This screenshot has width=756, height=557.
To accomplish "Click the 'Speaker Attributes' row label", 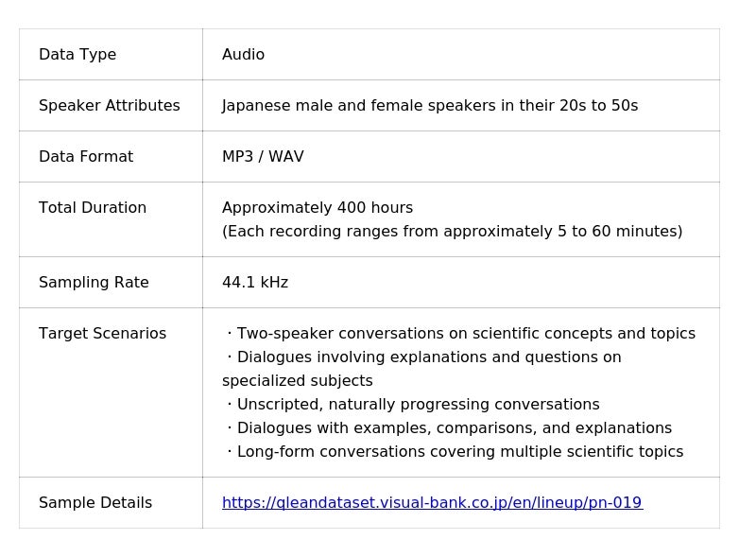I will pos(109,106).
